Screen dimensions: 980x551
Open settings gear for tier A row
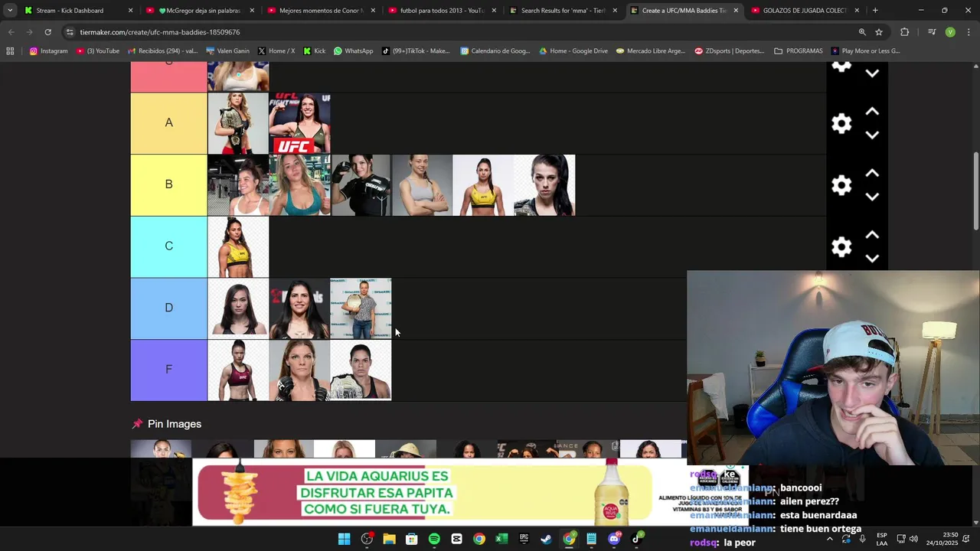coord(841,124)
